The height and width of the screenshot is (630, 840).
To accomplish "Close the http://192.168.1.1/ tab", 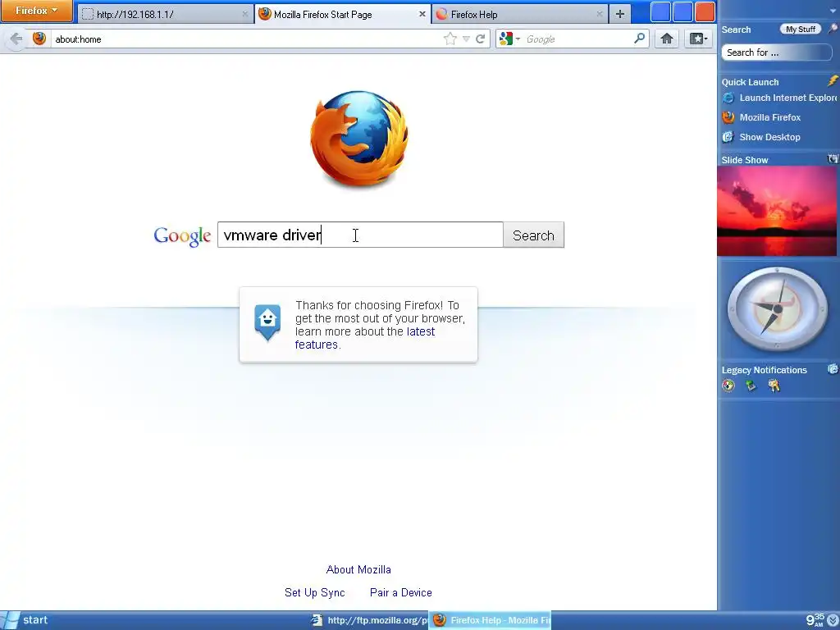I will [x=244, y=15].
